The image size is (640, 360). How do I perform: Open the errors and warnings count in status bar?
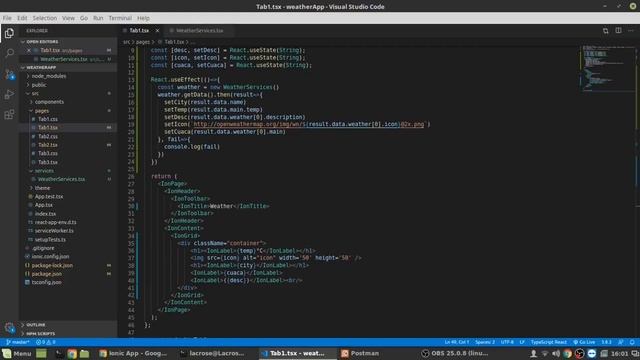point(45,342)
